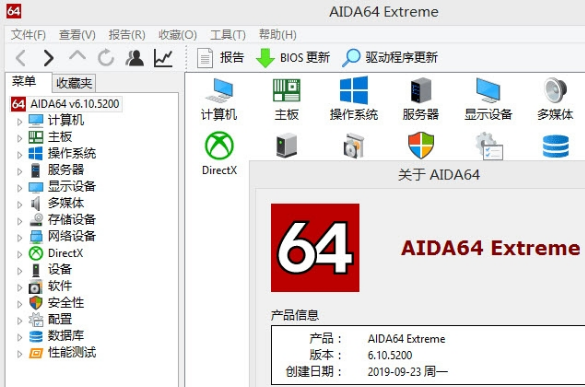Viewport: 585px width, 387px height.
Task: Expand the 性能测试 tree node arrow
Action: click(x=19, y=354)
